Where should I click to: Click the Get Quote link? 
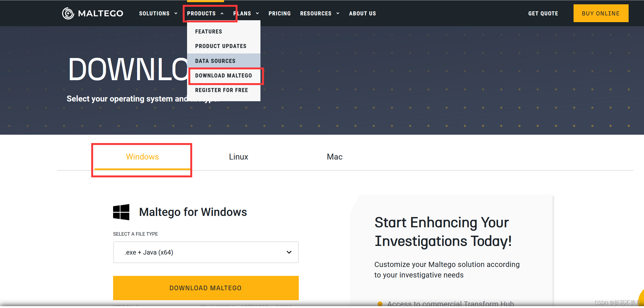coord(543,13)
